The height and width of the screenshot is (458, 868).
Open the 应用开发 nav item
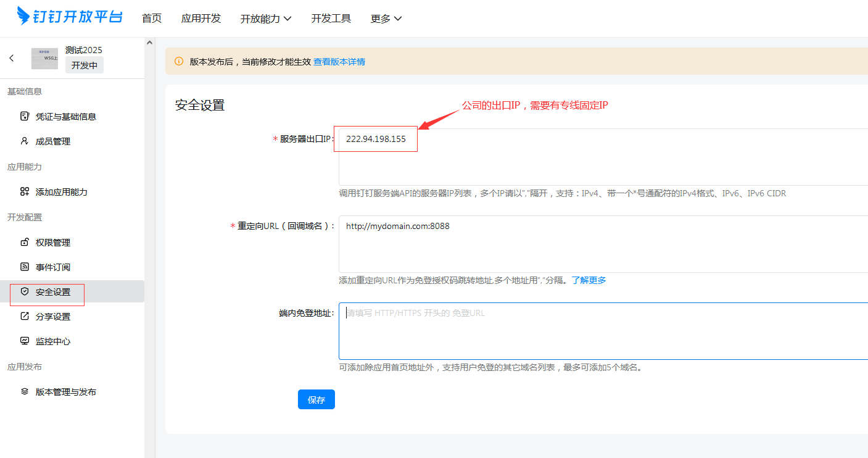tap(201, 19)
